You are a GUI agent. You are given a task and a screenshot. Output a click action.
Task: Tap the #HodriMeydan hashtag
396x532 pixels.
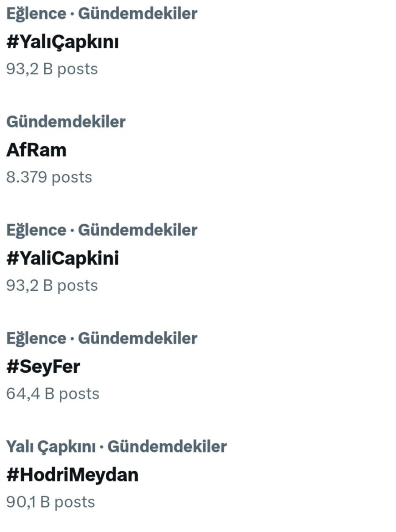coord(72,475)
